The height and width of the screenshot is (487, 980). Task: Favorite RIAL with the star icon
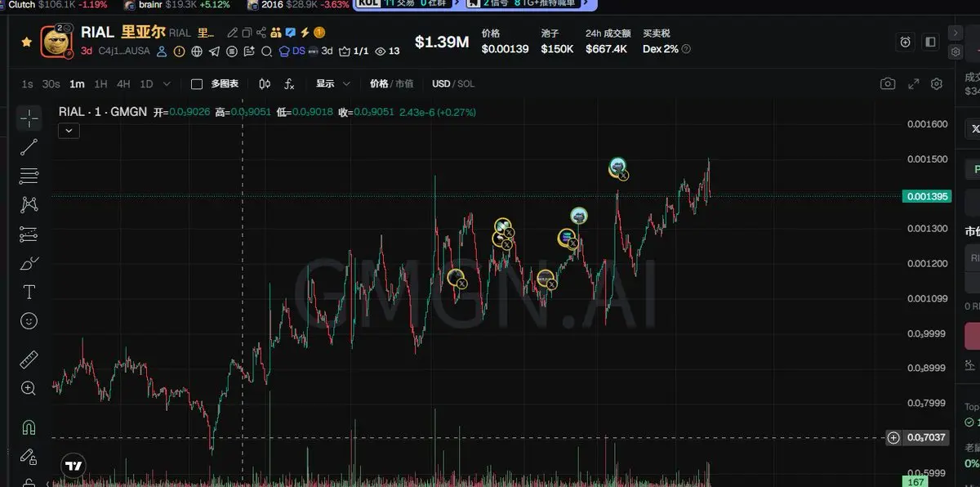pos(26,42)
